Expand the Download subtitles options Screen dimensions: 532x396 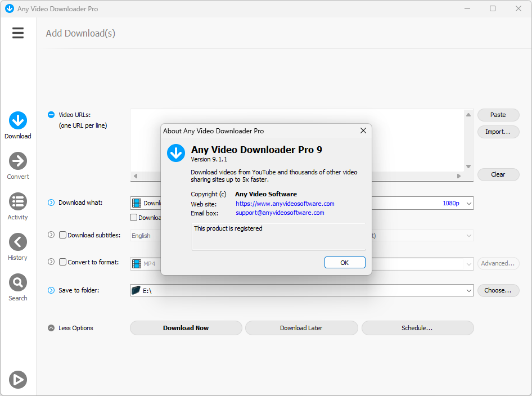51,235
